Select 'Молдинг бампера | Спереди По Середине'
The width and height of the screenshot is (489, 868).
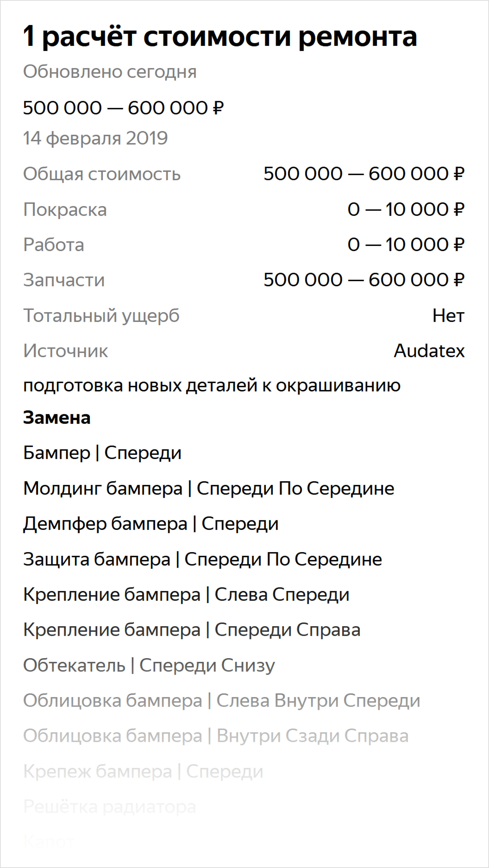coord(209,489)
